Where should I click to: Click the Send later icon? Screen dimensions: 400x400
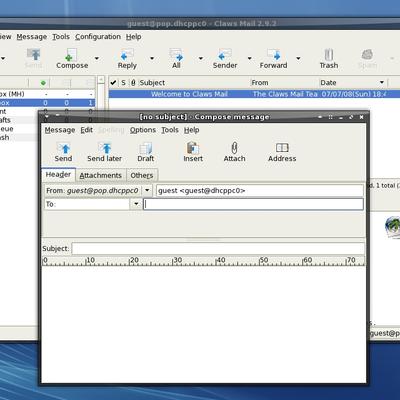click(105, 148)
